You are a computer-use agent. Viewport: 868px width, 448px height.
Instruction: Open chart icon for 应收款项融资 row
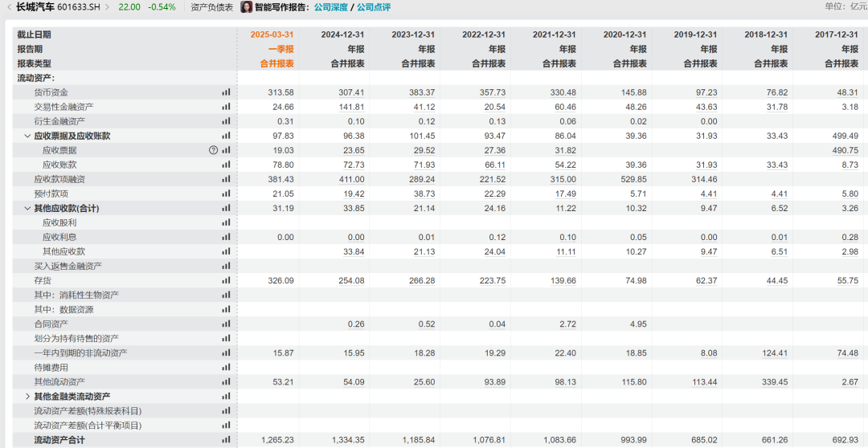click(226, 179)
